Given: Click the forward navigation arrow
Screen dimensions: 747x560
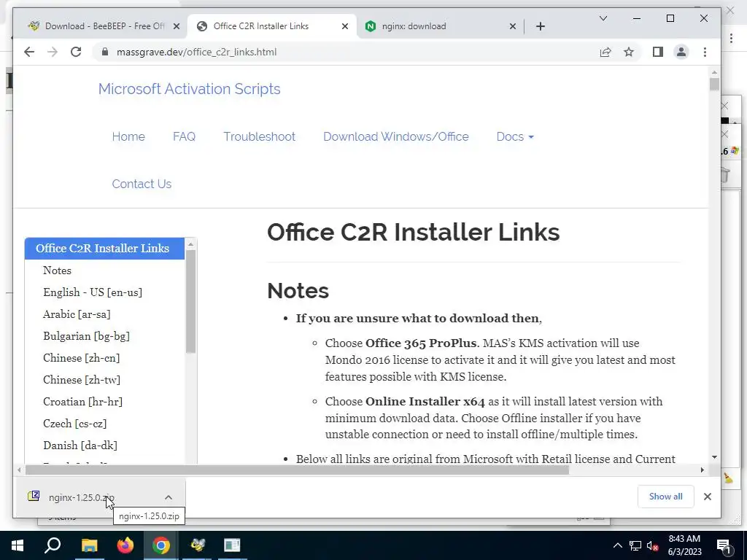Looking at the screenshot, I should point(53,52).
